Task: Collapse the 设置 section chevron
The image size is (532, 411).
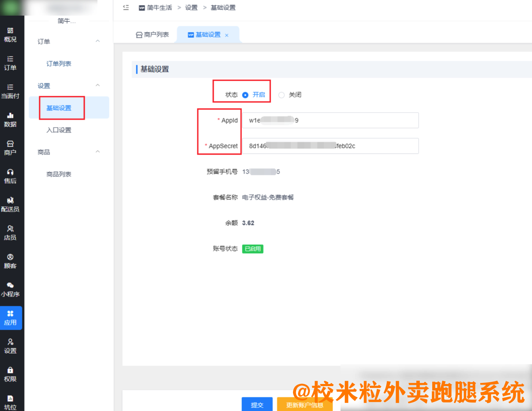Action: point(98,85)
